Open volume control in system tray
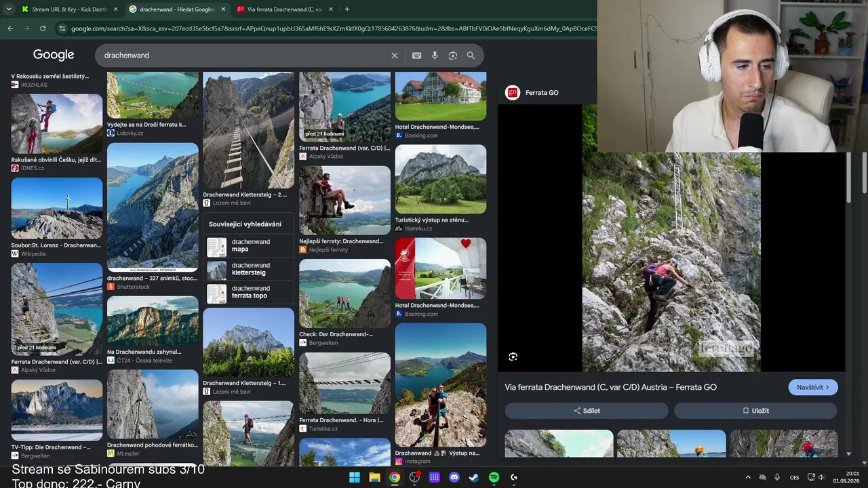The height and width of the screenshot is (488, 868). point(821,477)
